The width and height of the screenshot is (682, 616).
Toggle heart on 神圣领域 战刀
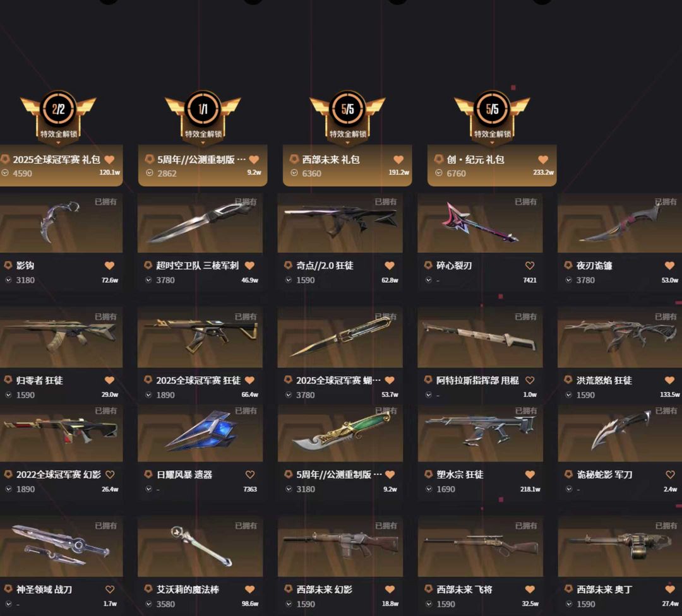[110, 589]
